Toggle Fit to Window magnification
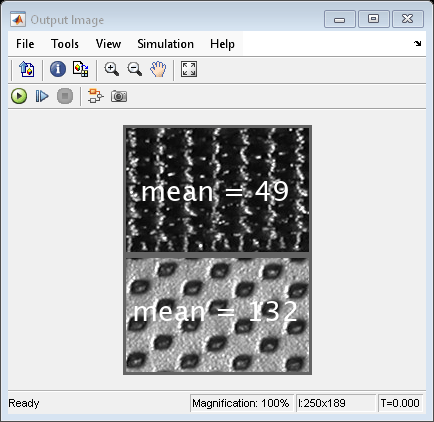 point(189,69)
